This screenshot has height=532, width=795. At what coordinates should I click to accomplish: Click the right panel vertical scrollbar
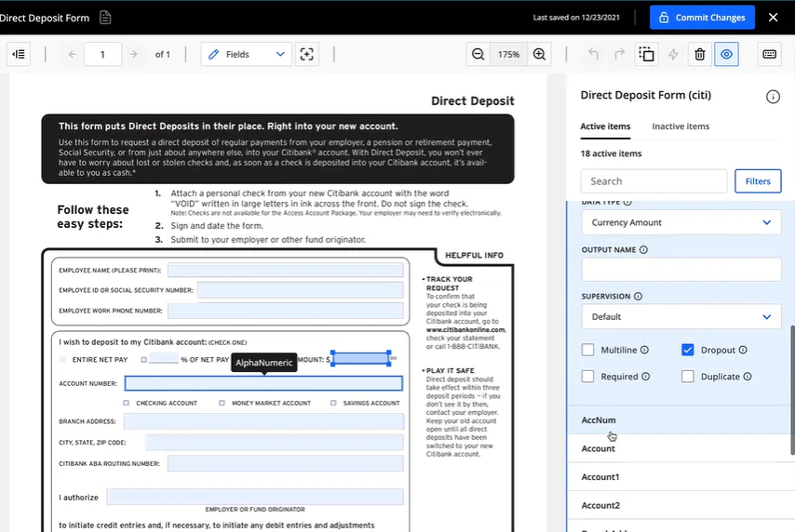792,390
